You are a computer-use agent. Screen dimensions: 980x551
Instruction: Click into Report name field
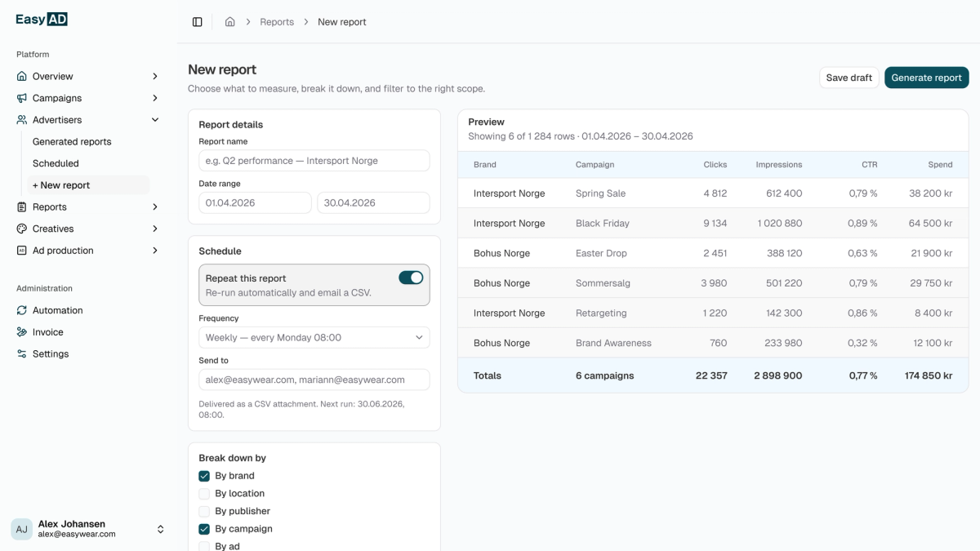coord(314,161)
